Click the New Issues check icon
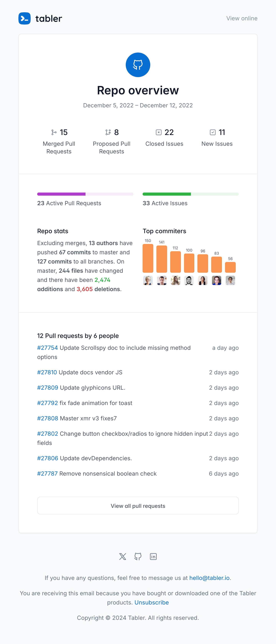This screenshot has height=644, width=276. point(213,132)
